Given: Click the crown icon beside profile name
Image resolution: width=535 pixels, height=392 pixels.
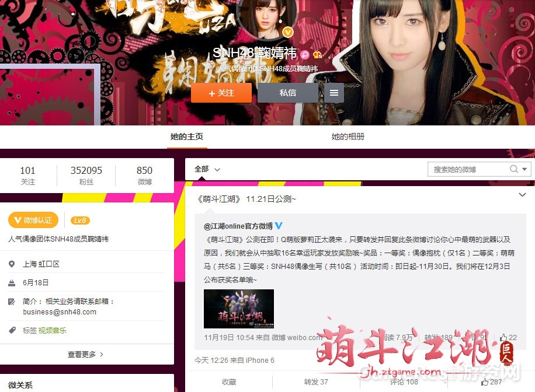Looking at the screenshot, I should (318, 54).
